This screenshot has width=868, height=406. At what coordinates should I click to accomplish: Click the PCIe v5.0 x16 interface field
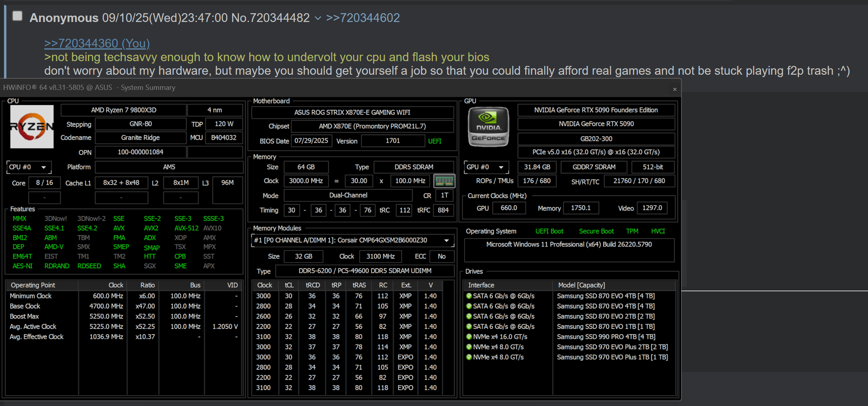596,152
